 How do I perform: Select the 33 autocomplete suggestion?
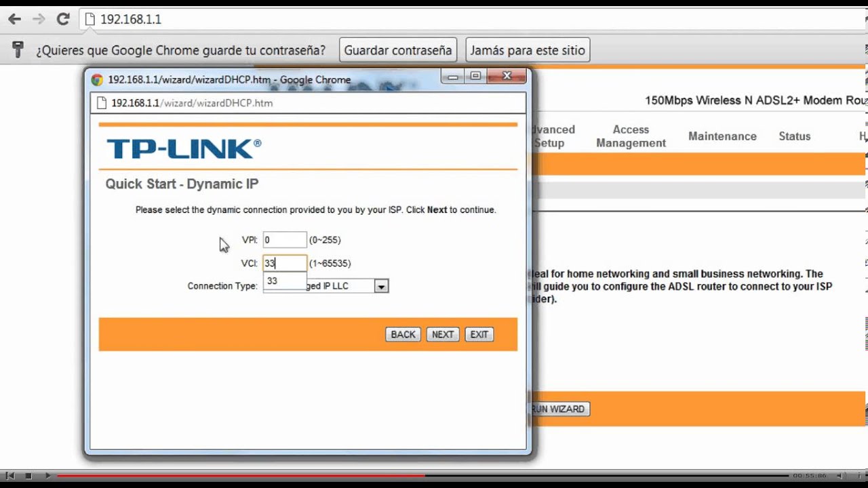point(285,281)
